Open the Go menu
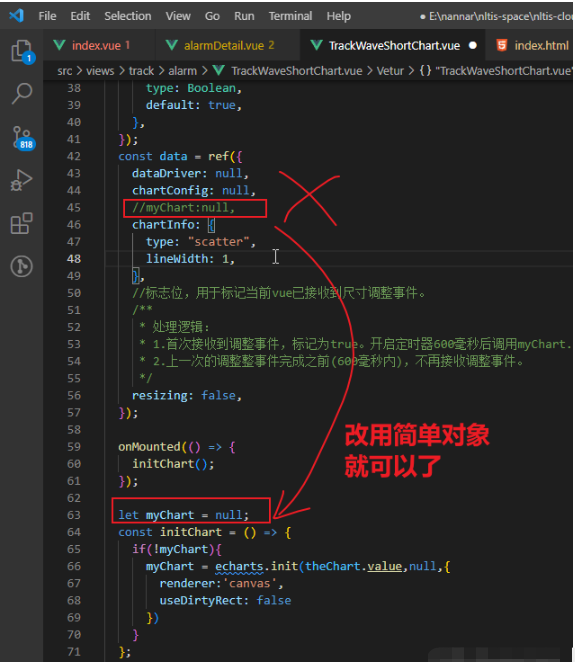 [x=212, y=16]
